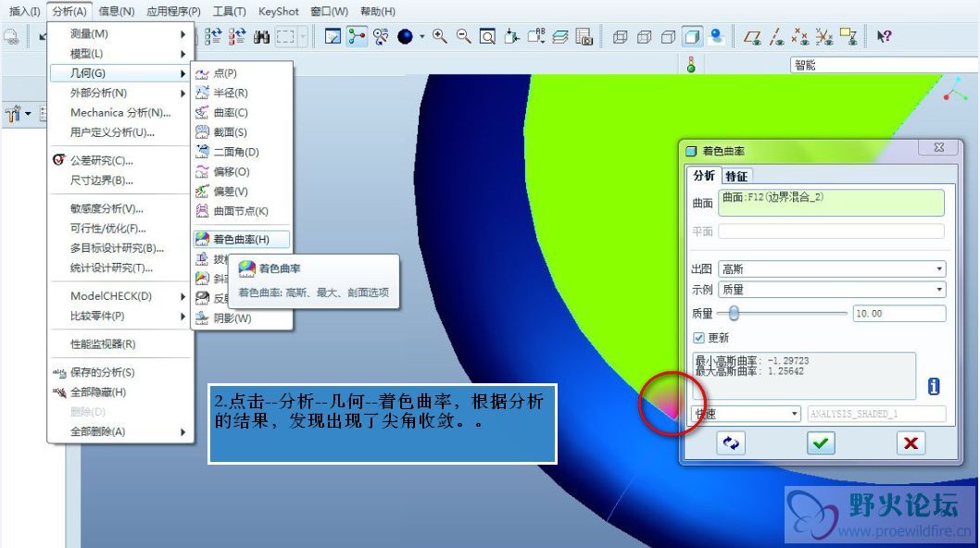Toggle datum axes display
Screen dimensions: 980x548
[777, 37]
